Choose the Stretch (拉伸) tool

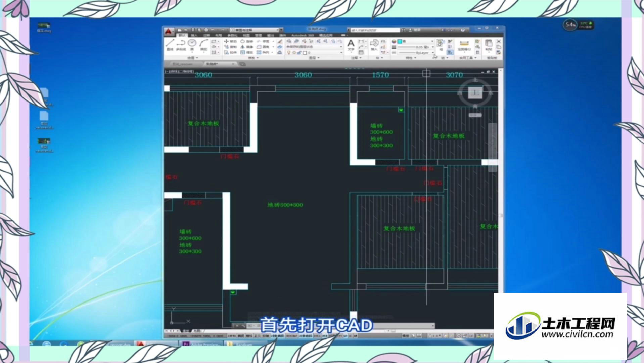pyautogui.click(x=230, y=53)
